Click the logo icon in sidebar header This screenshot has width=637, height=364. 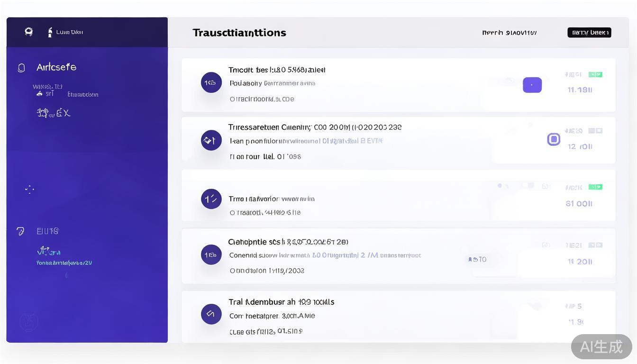[29, 32]
